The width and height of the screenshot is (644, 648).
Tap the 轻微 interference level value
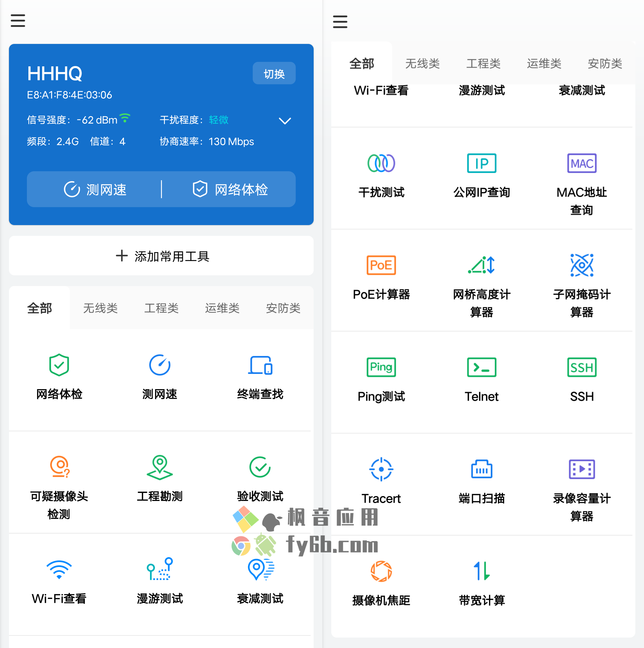[219, 120]
